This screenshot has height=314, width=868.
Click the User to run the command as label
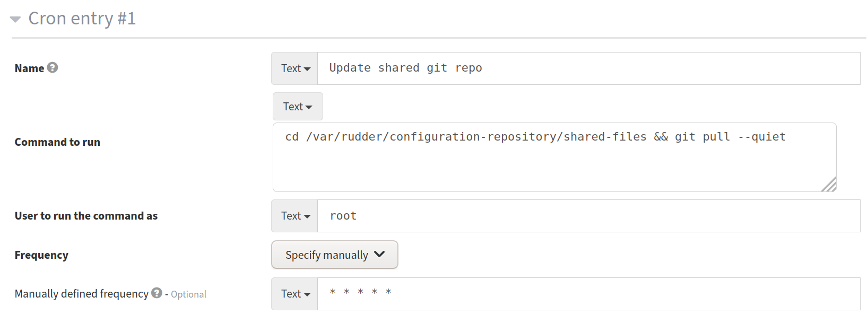click(86, 215)
